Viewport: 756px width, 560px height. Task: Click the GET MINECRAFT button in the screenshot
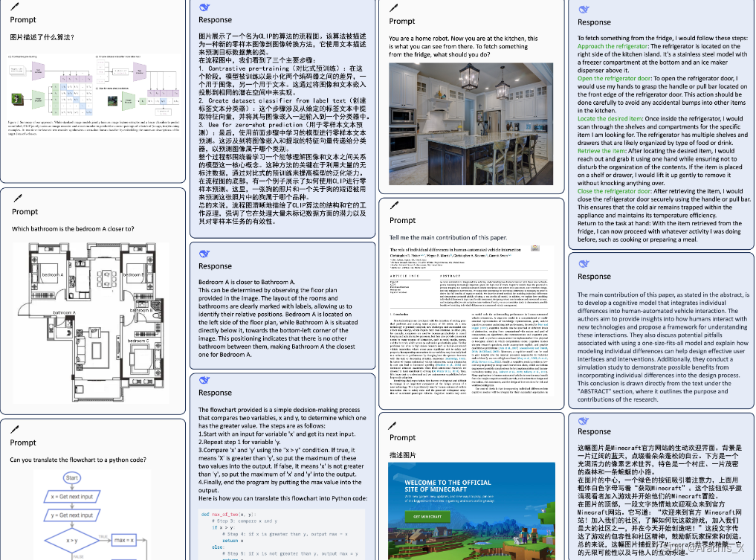[x=427, y=517]
